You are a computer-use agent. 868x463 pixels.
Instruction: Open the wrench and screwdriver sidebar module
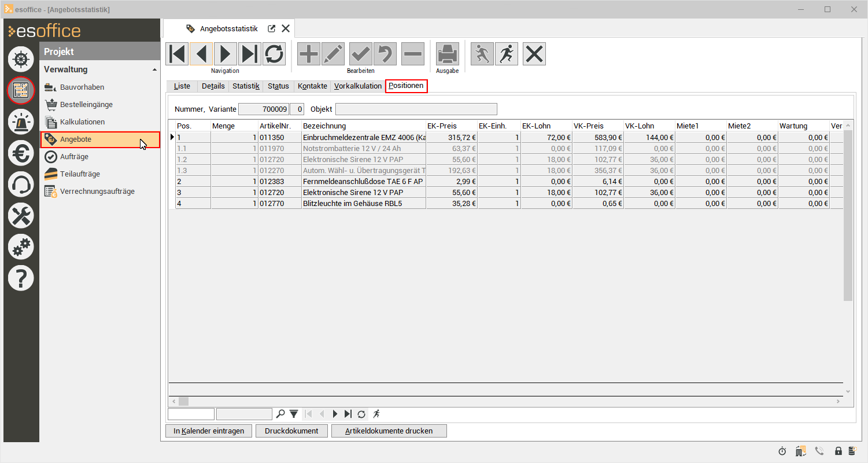[21, 215]
